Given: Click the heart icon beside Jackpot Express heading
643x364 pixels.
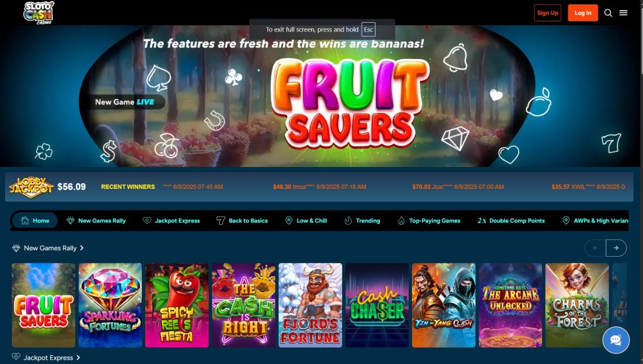Looking at the screenshot, I should pos(16,356).
